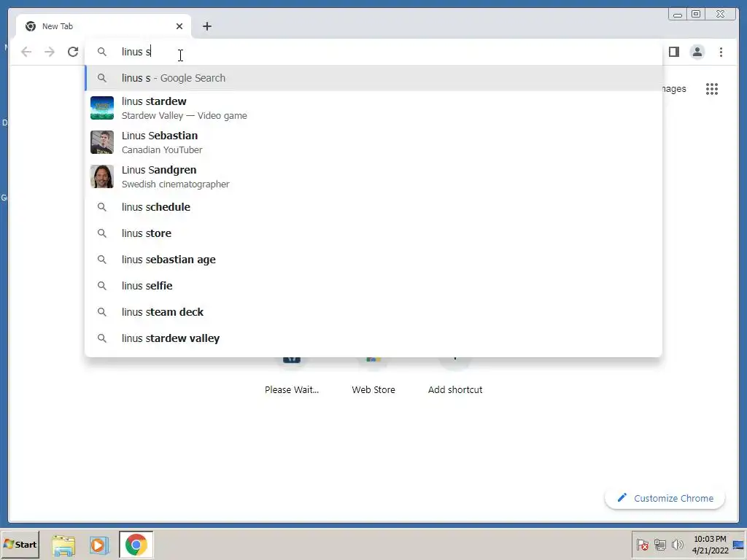Click the search icon in the address bar
Viewport: 747px width, 560px height.
point(102,52)
